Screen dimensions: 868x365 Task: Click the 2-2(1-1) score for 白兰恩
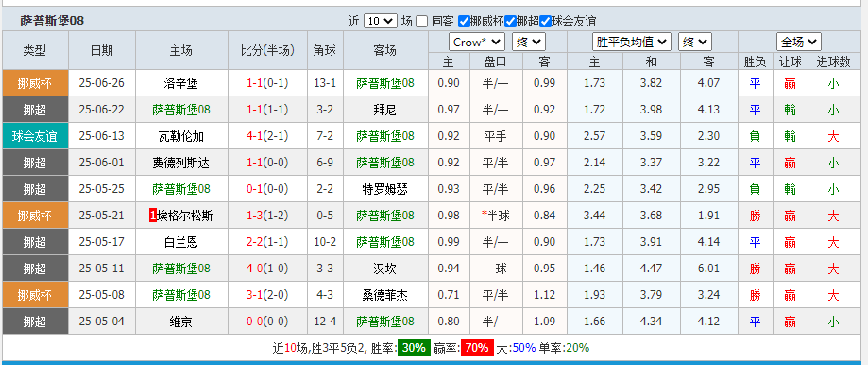(x=267, y=242)
